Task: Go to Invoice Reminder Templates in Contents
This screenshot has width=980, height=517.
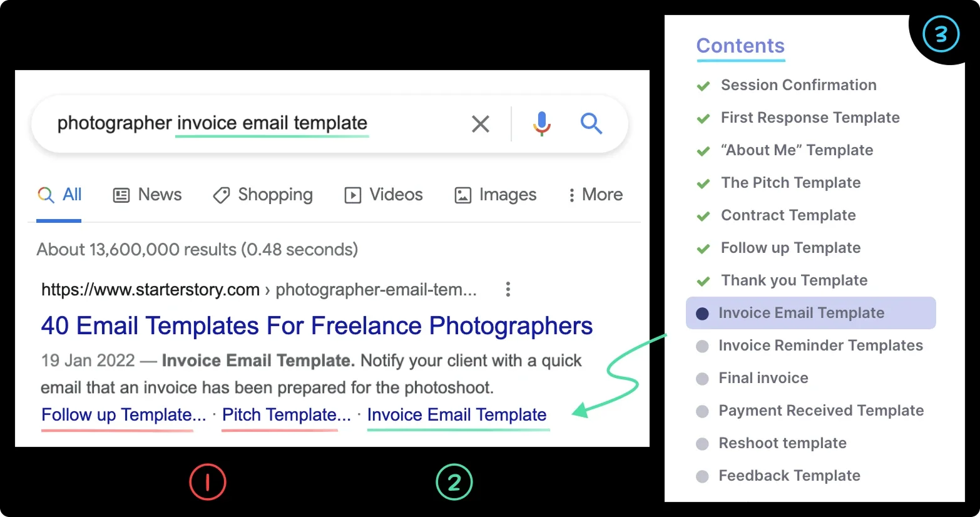Action: coord(820,346)
